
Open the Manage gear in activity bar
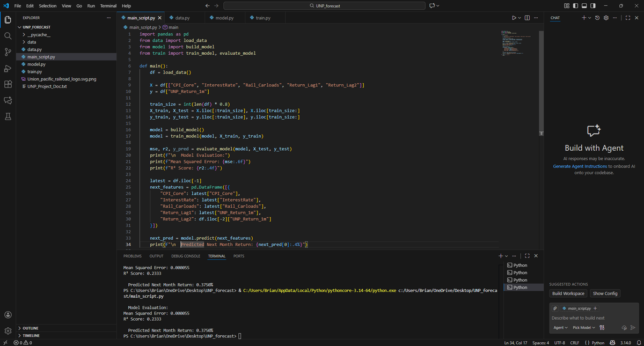8,331
